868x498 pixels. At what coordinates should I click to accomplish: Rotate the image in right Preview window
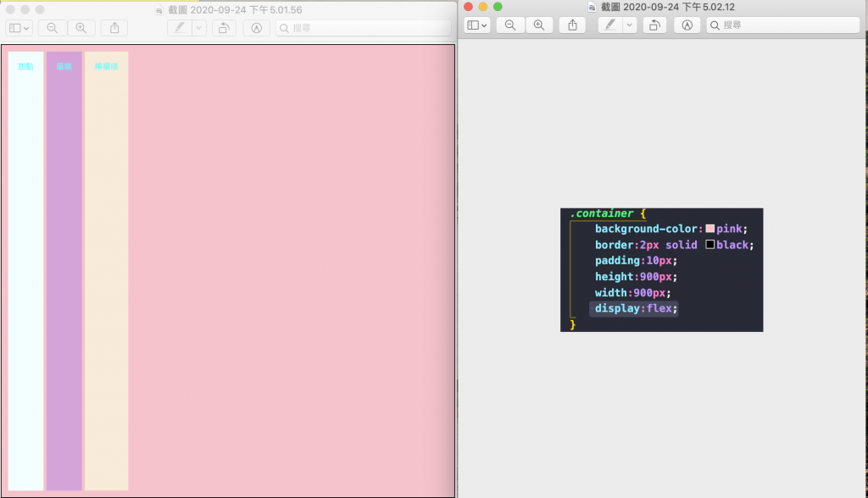[655, 25]
